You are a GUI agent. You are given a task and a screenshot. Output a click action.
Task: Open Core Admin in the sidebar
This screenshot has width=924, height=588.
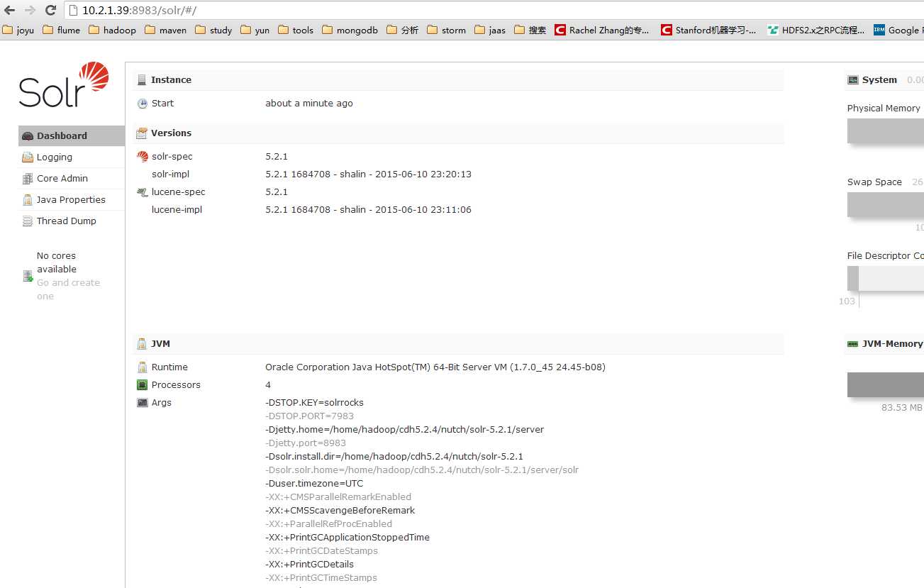coord(72,178)
